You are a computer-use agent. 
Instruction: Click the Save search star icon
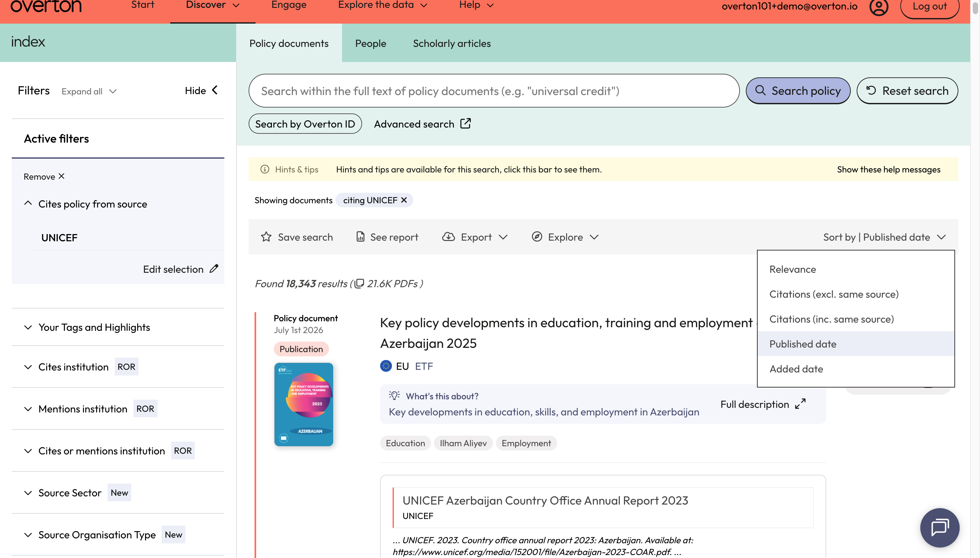click(x=266, y=237)
